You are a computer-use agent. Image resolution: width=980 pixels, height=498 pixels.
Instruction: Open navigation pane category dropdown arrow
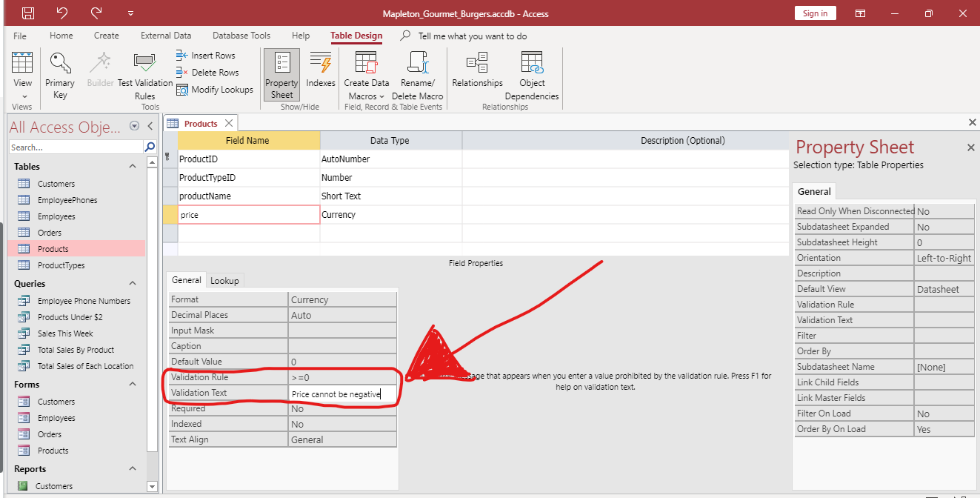(134, 127)
